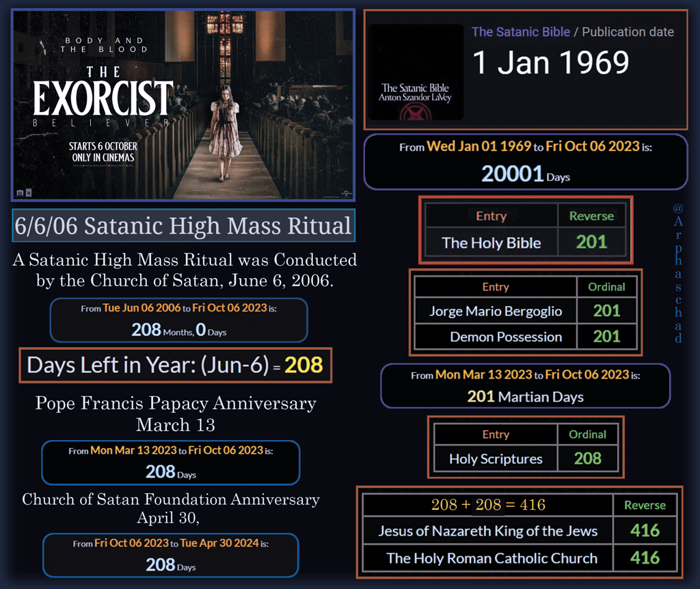Click 'Pope Francis Papacy Anniversary' heading

coord(176,403)
